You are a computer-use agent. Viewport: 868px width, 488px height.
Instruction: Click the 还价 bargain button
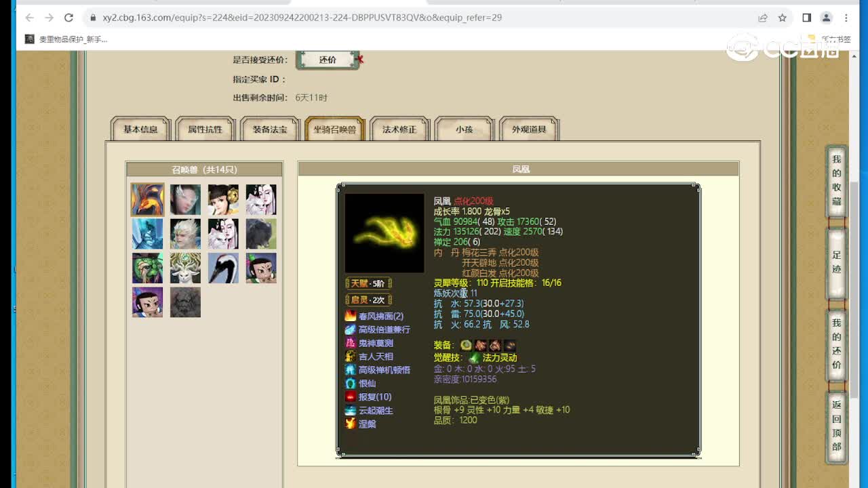click(x=328, y=60)
